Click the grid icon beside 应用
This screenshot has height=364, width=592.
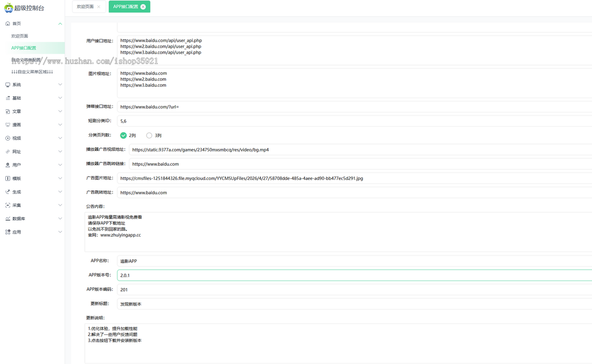tap(7, 232)
